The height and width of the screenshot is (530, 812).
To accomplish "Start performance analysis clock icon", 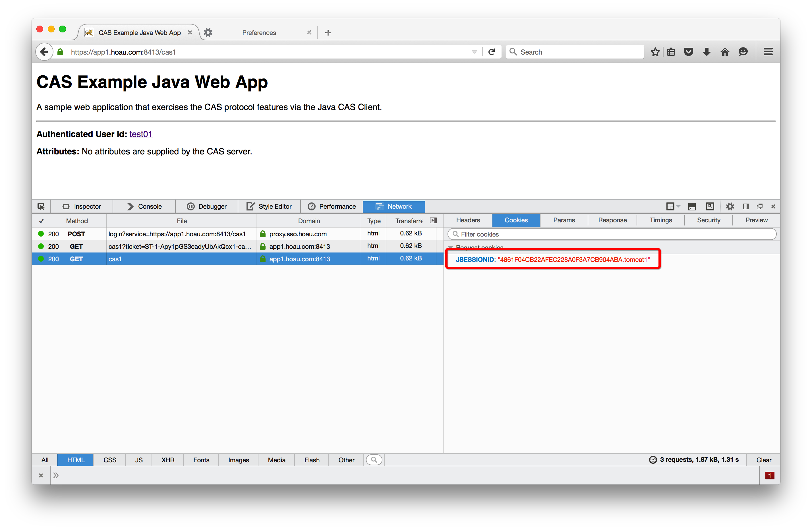I will pos(653,460).
